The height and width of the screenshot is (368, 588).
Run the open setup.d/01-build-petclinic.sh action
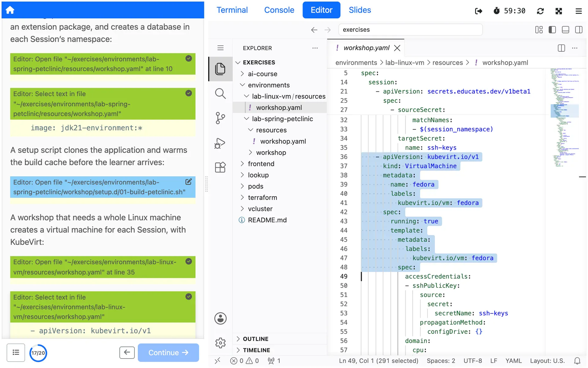click(103, 187)
